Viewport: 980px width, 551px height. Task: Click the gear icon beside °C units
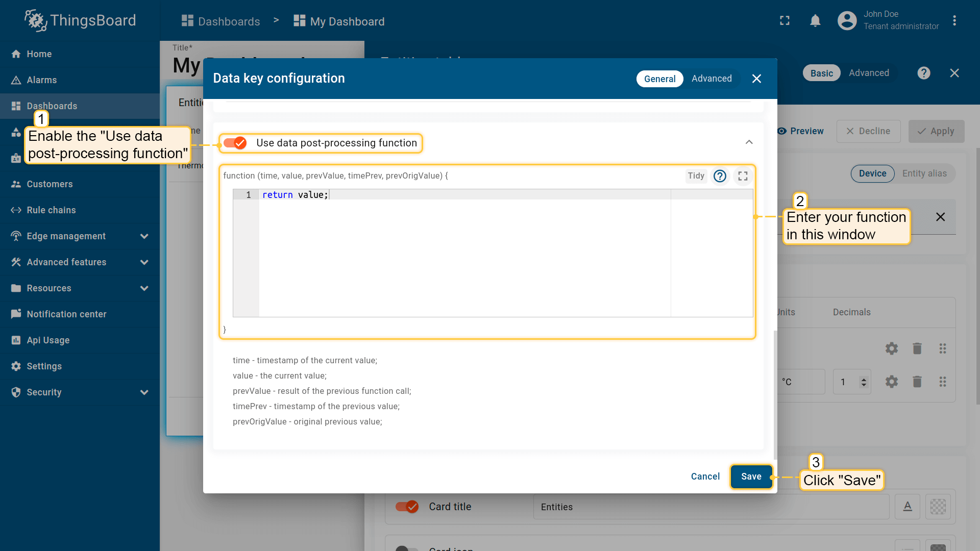click(x=891, y=382)
